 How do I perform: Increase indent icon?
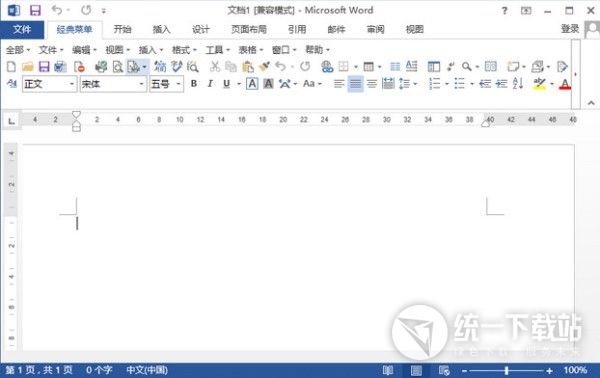[x=501, y=83]
